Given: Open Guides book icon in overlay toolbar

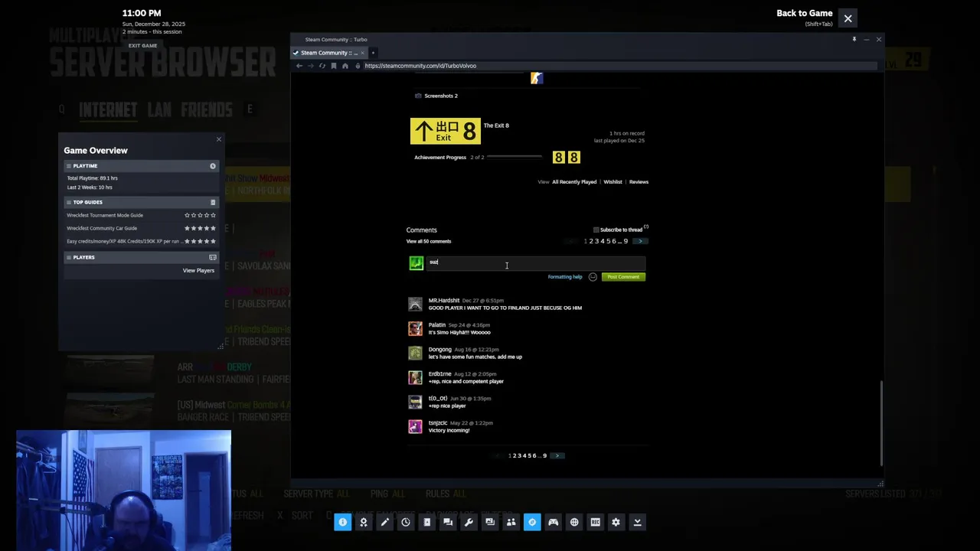Looking at the screenshot, I should tap(426, 522).
